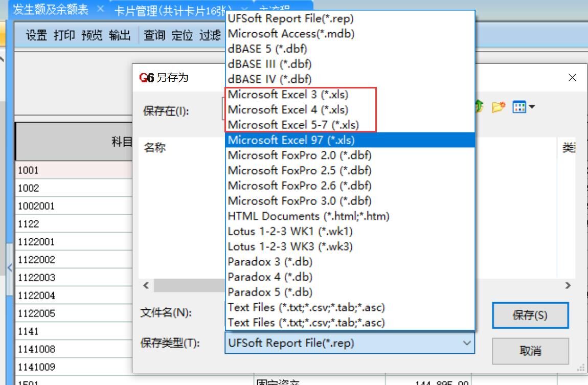Click 查询 in the toolbar

[x=154, y=35]
